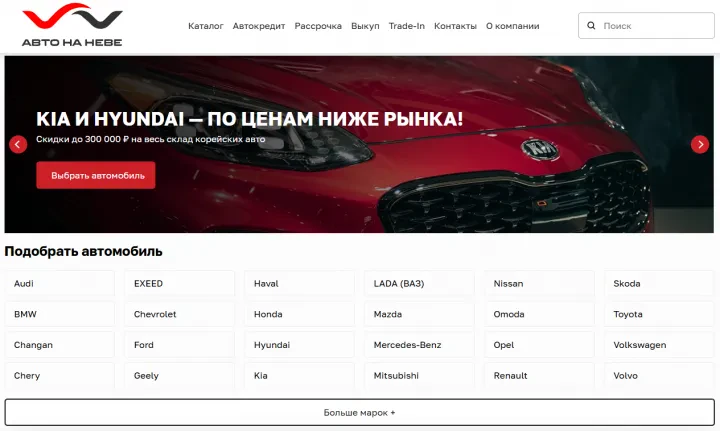Select the Haval brand

300,283
